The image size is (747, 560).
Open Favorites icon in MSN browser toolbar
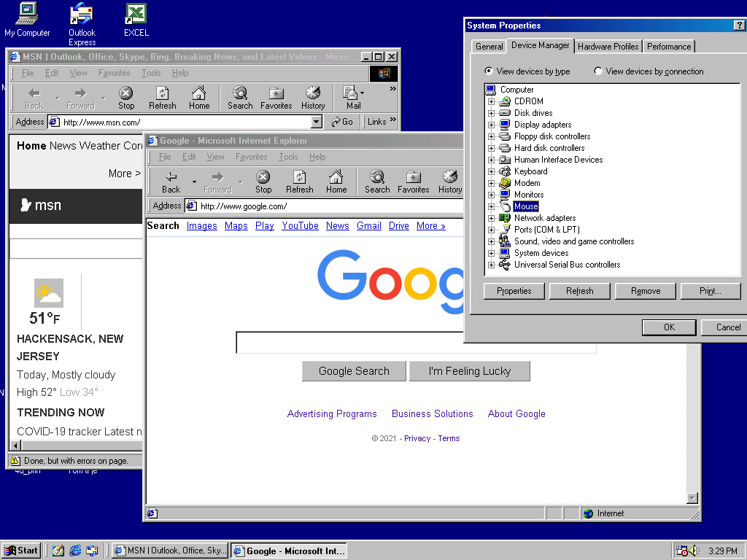(276, 93)
